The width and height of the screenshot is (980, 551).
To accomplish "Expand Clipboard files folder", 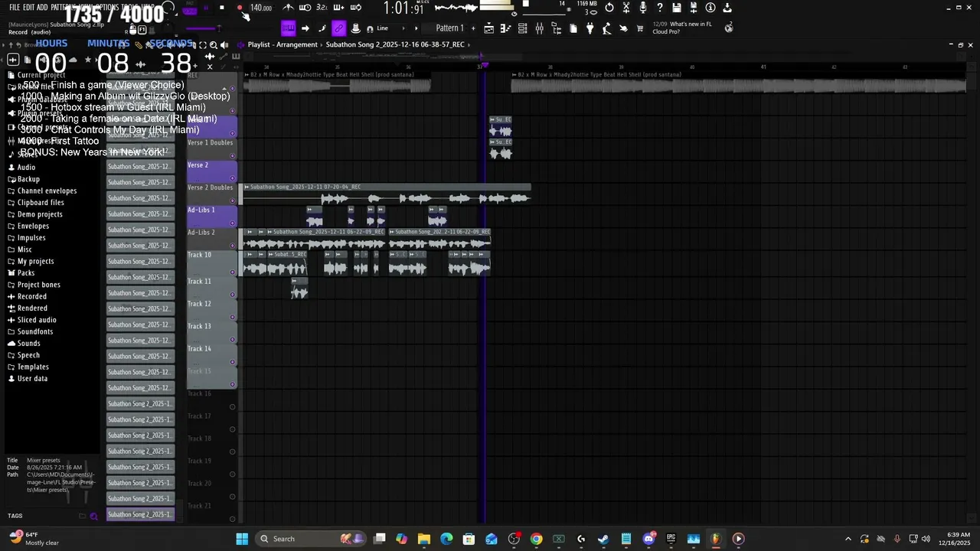I will point(41,203).
